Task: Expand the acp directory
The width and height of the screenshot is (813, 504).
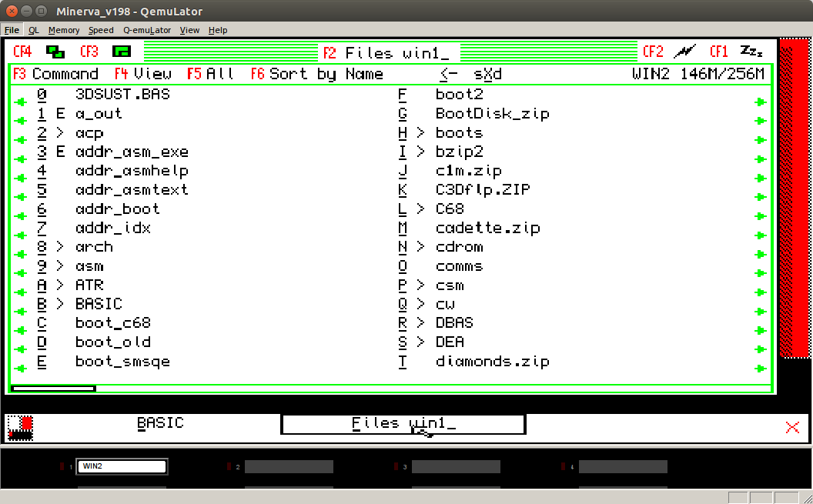Action: click(x=60, y=132)
